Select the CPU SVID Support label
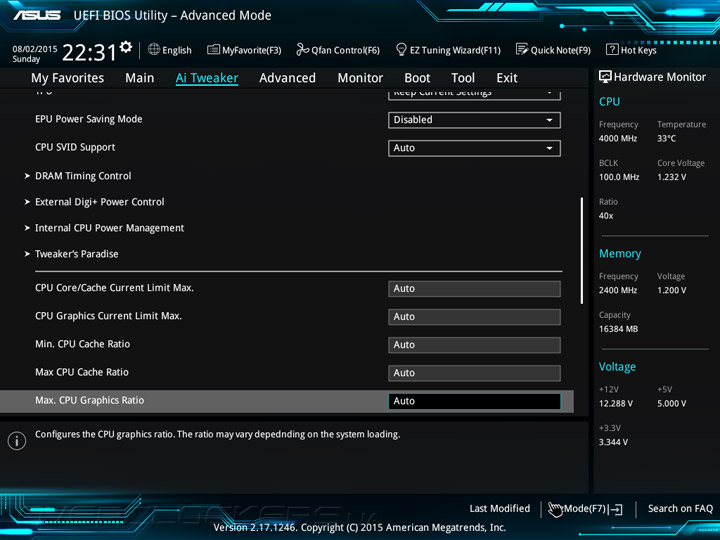This screenshot has height=540, width=720. click(x=75, y=147)
